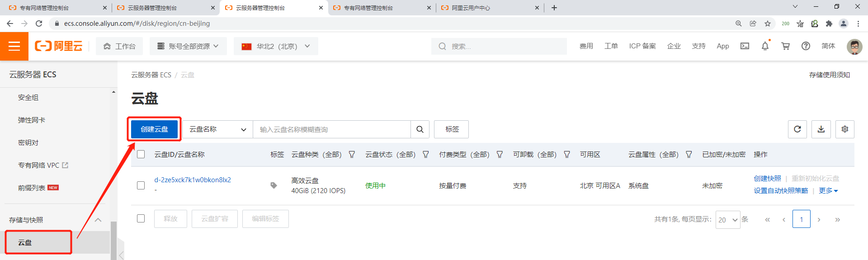868x260 pixels.
Task: Show browser tab search chevron
Action: (795, 6)
